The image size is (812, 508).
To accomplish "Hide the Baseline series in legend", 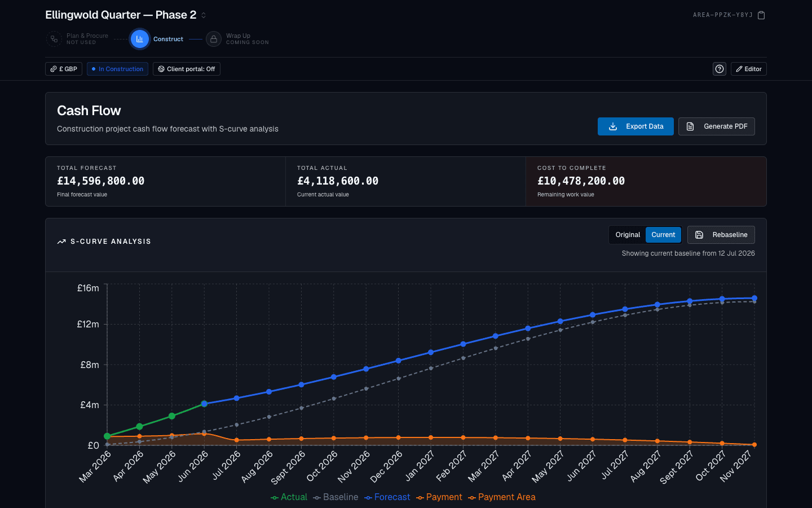I will pyautogui.click(x=336, y=497).
